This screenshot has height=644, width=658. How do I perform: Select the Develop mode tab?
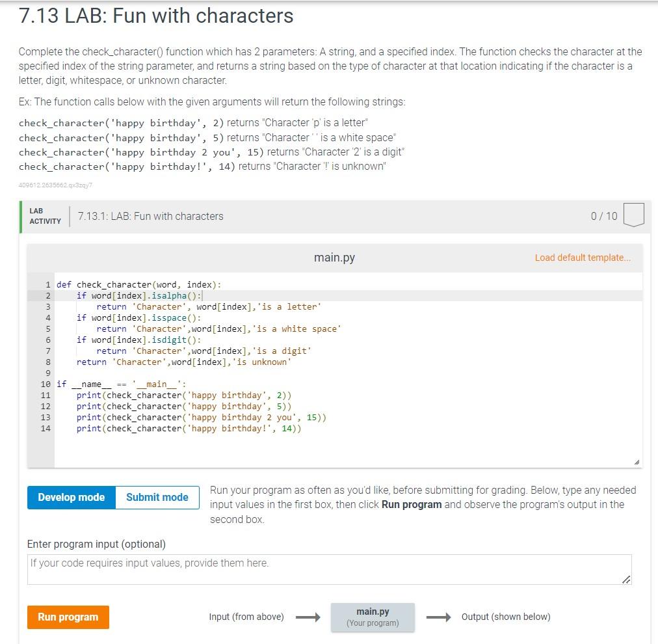coord(70,497)
